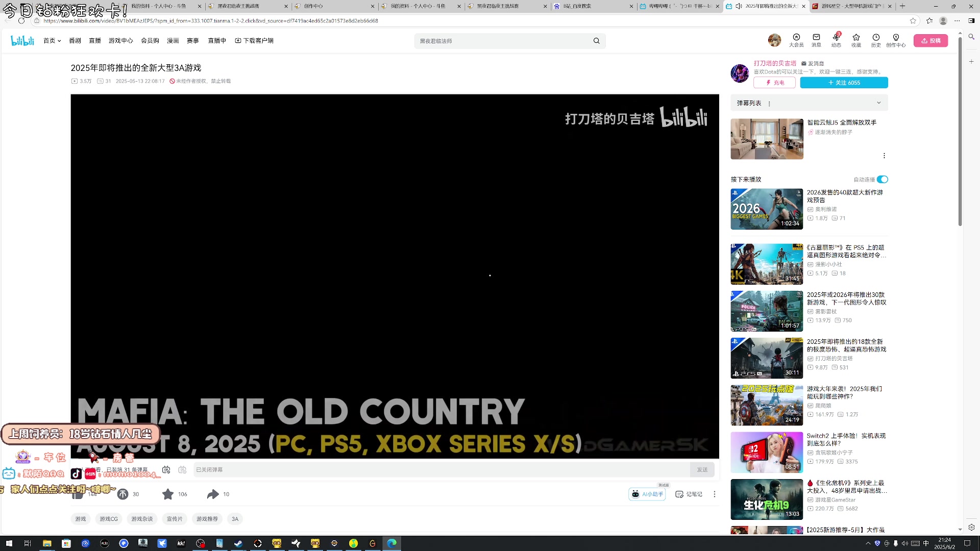The width and height of the screenshot is (980, 551).
Task: Open three-dot menu on the ad card
Action: coord(884,156)
